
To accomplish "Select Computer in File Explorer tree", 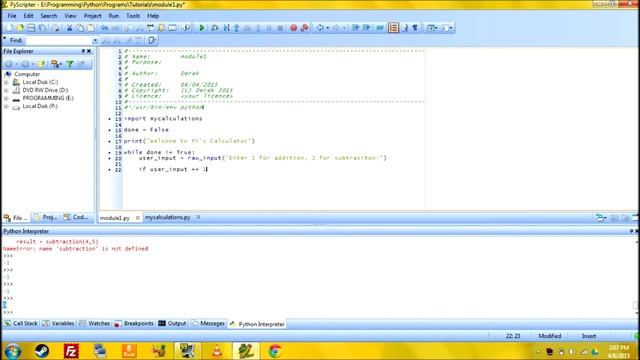I will coord(27,74).
